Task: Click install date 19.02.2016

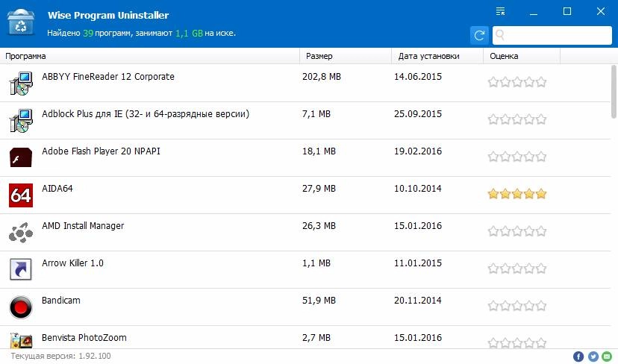Action: pyautogui.click(x=418, y=151)
